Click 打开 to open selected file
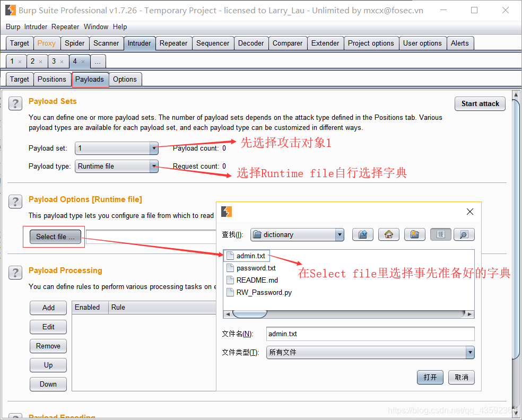This screenshot has height=420, width=522. 430,378
